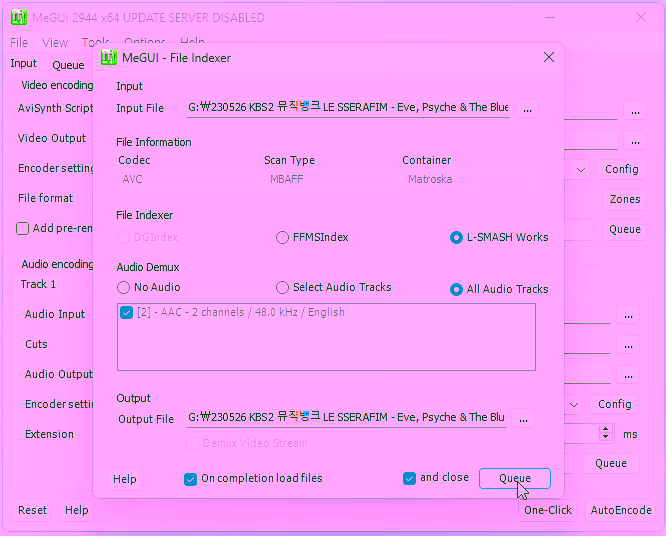
Task: Switch to the Input tab
Action: [x=23, y=63]
